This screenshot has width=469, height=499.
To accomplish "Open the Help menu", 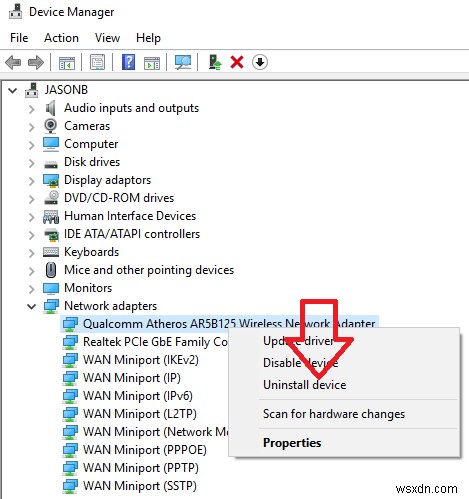I will click(x=148, y=38).
